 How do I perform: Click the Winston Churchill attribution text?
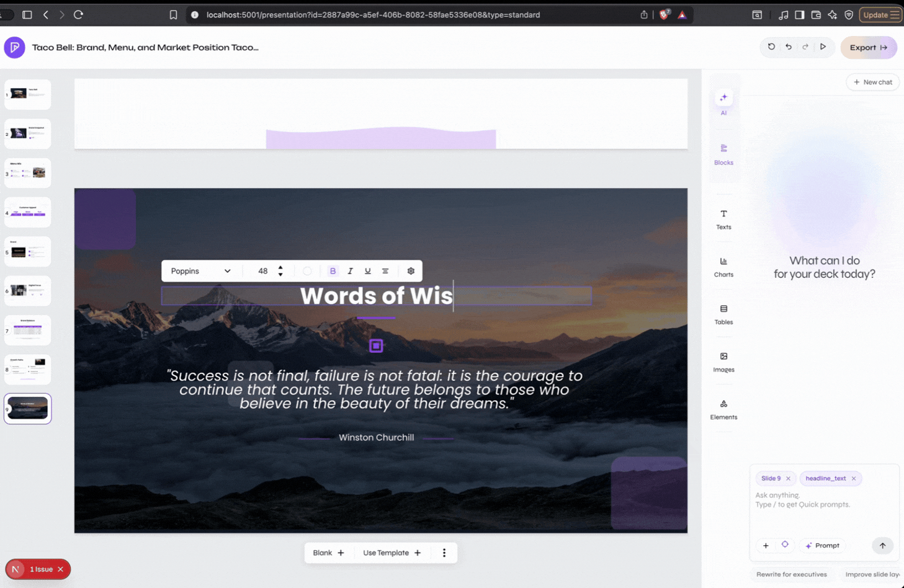click(376, 437)
